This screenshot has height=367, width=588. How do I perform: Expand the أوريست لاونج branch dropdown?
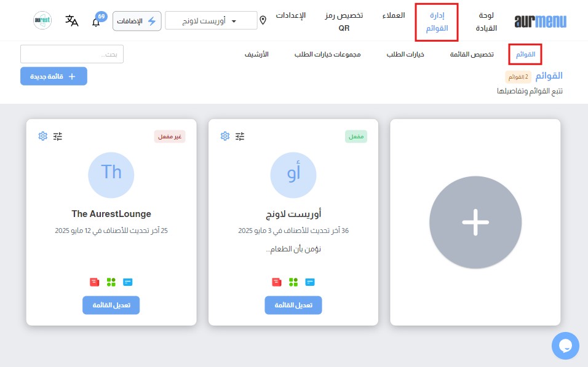point(211,21)
